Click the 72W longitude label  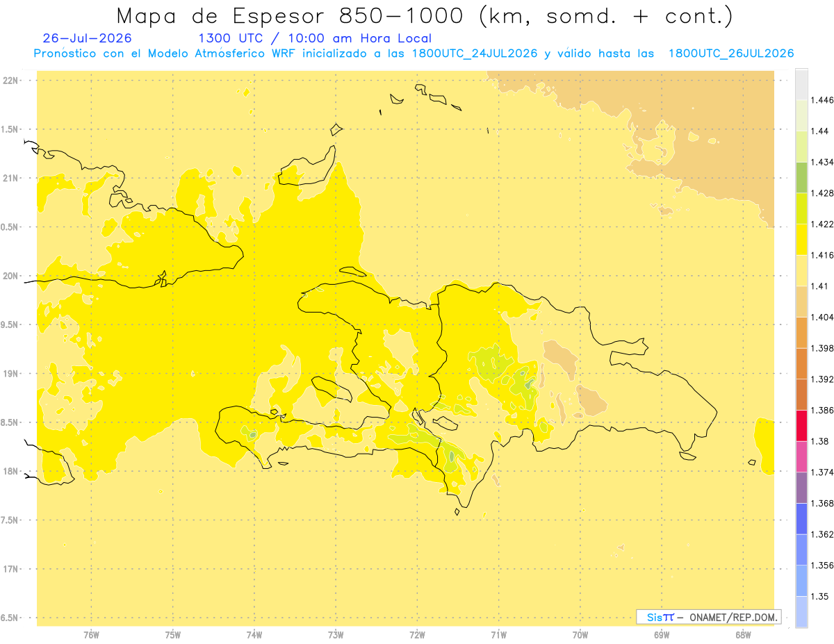(x=417, y=635)
